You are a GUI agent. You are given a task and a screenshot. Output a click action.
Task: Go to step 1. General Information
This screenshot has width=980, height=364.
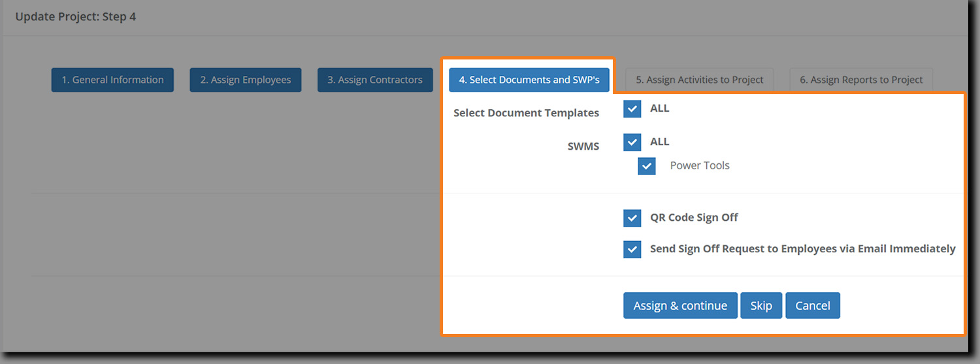pyautogui.click(x=112, y=80)
